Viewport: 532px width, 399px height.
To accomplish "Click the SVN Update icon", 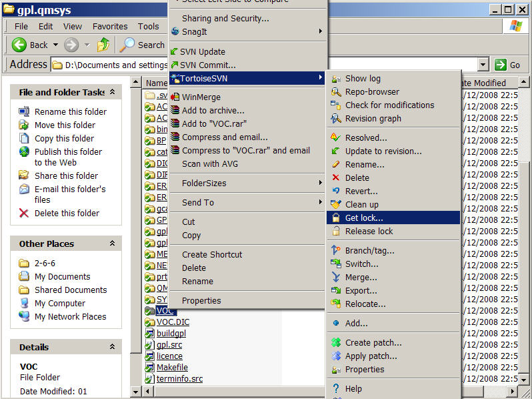I will tap(175, 52).
